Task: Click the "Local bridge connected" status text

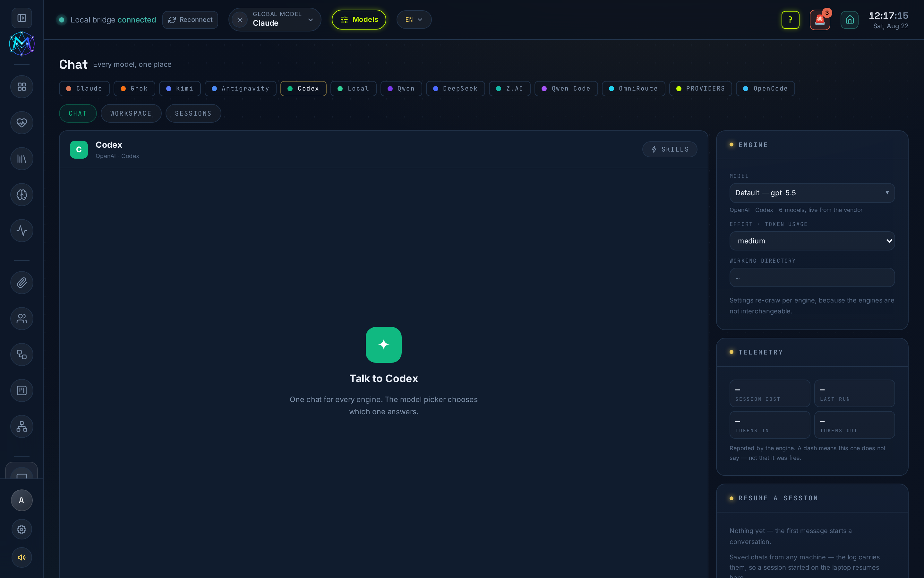Action: pos(113,20)
